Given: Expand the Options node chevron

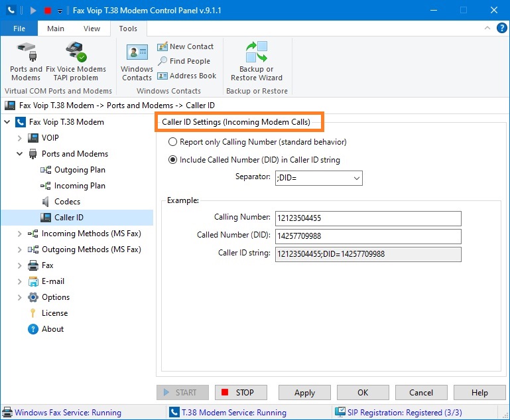Looking at the screenshot, I should pos(19,297).
